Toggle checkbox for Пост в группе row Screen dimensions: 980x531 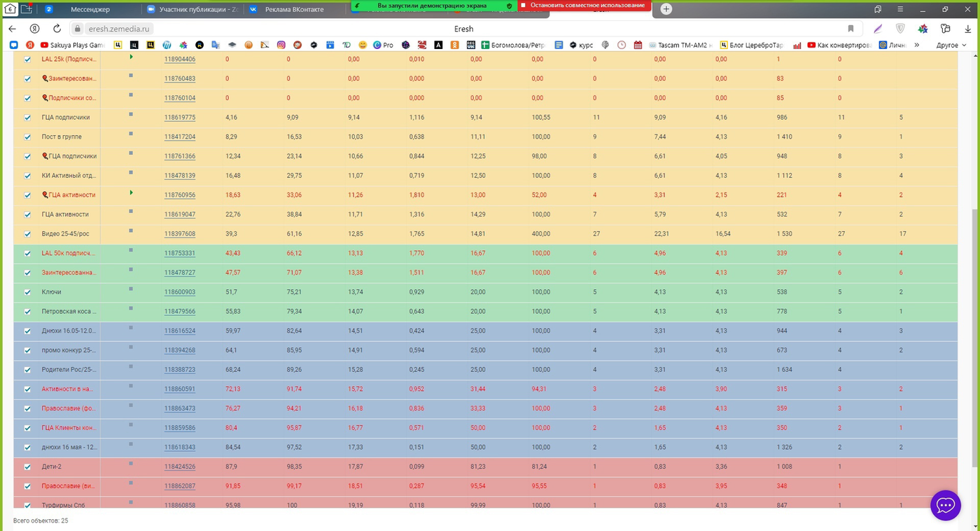pos(27,137)
